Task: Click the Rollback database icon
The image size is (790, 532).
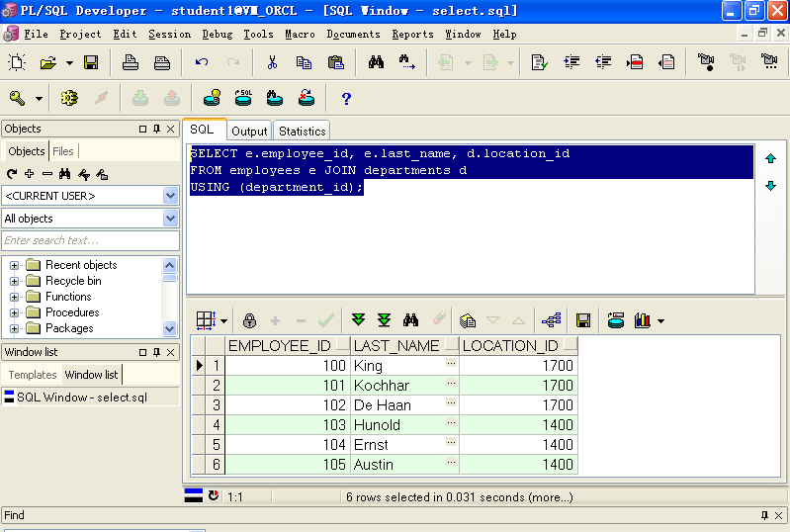Action: [172, 98]
